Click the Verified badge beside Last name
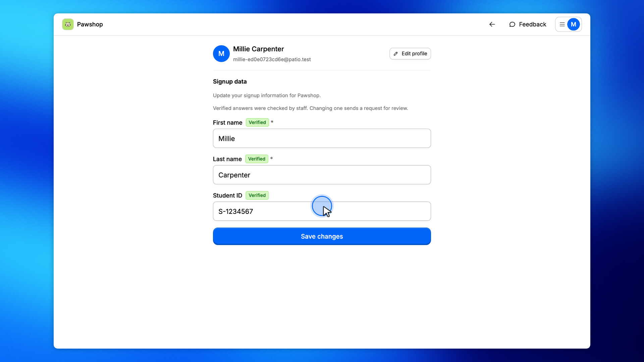Screen dimensions: 644x362 tap(257, 159)
